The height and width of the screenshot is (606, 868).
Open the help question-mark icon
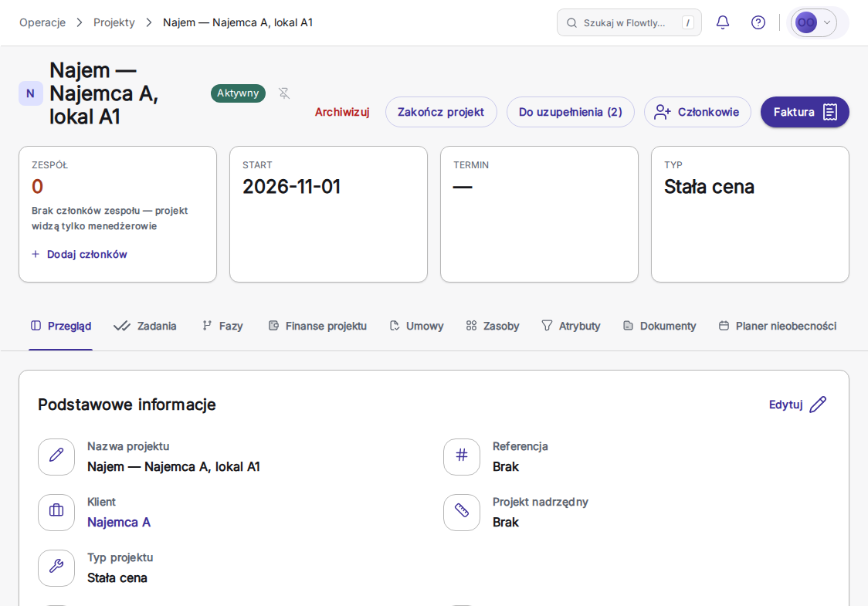click(758, 22)
